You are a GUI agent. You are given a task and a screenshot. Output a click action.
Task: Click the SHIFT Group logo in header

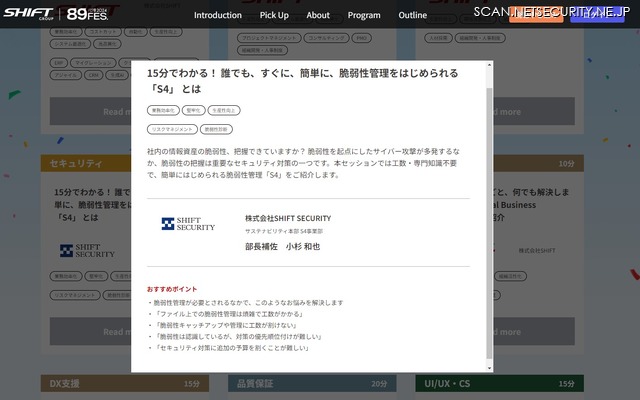click(30, 14)
